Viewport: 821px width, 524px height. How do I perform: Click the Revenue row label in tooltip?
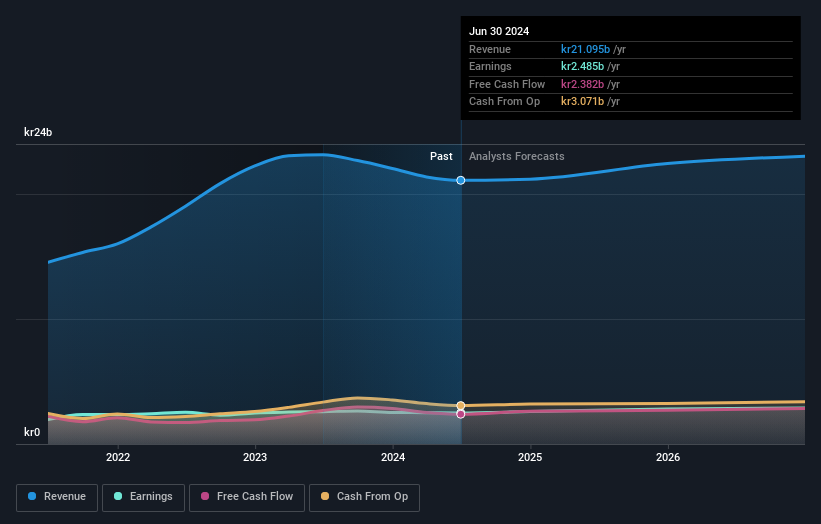490,49
